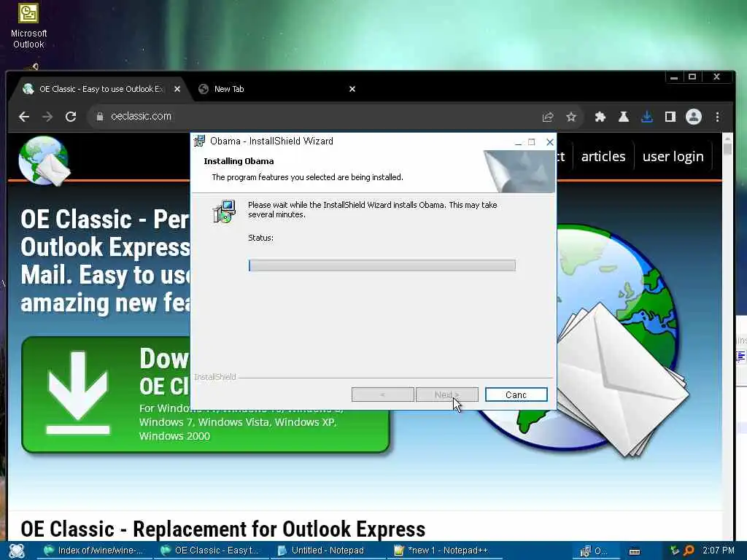Go back in Chrome browser
The height and width of the screenshot is (560, 747).
[24, 117]
